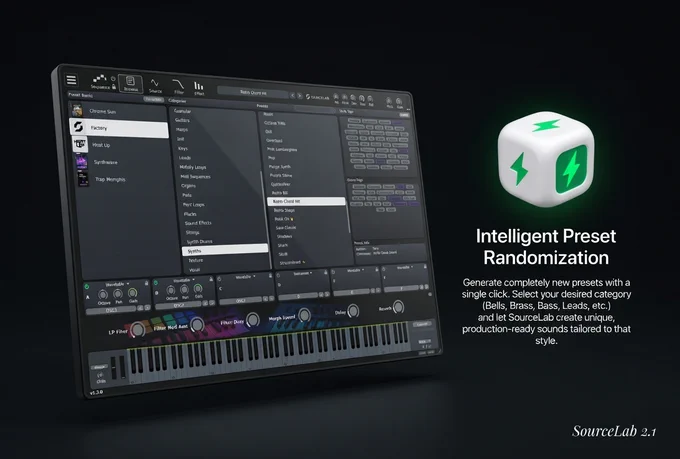
Task: Click the Filter Decay macro knob
Action: [253, 320]
